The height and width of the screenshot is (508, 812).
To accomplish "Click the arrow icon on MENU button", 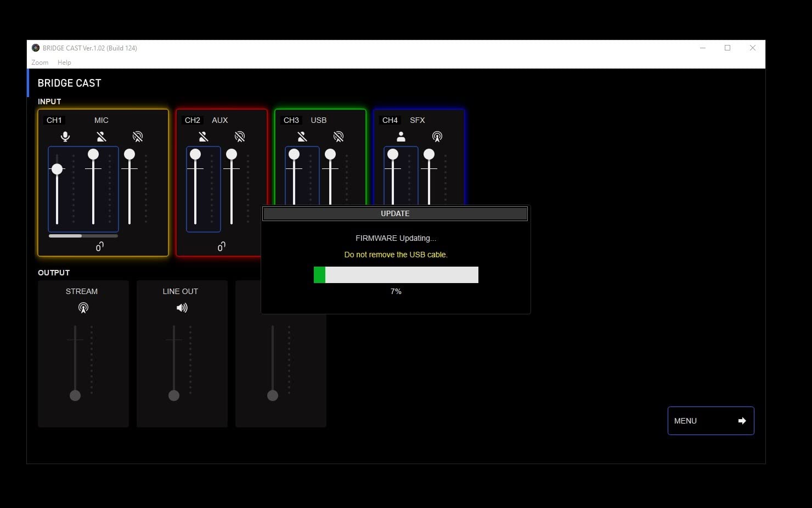I will tap(742, 421).
